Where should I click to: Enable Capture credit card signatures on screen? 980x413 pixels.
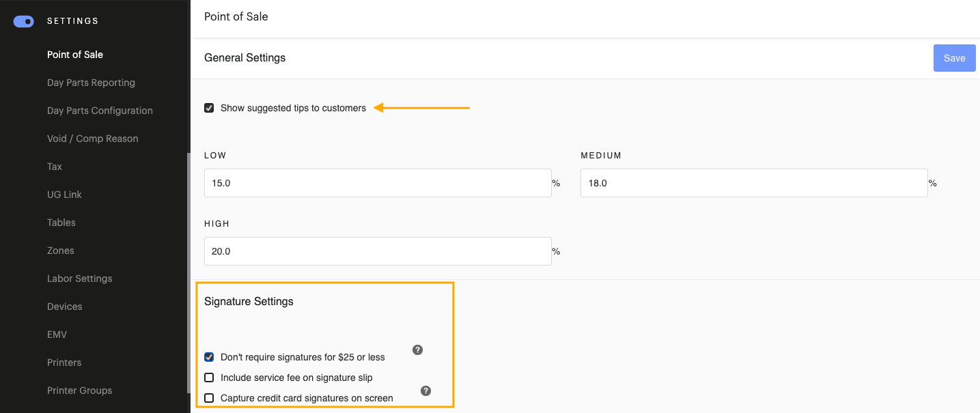[209, 398]
